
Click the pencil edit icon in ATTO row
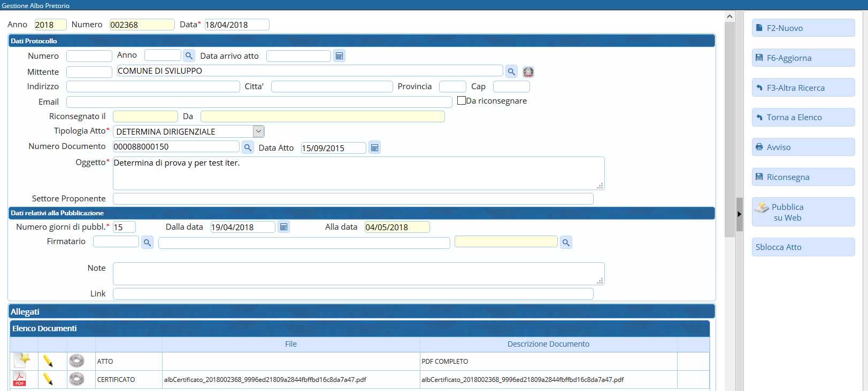point(48,361)
